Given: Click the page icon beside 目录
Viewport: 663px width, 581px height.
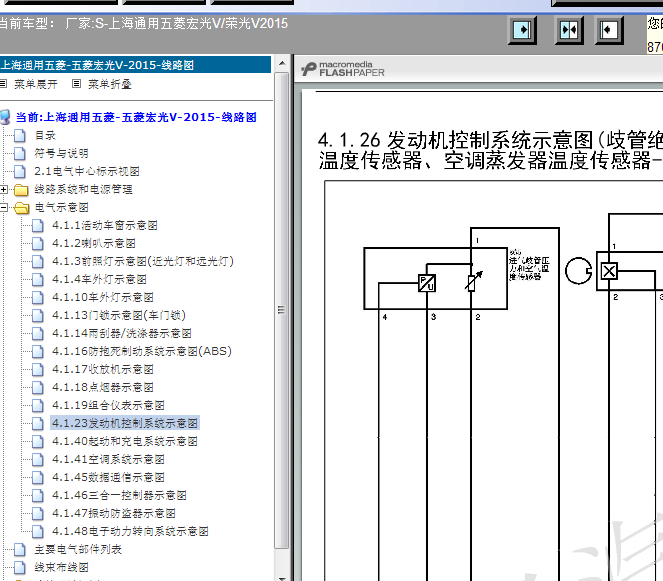Looking at the screenshot, I should pos(20,135).
